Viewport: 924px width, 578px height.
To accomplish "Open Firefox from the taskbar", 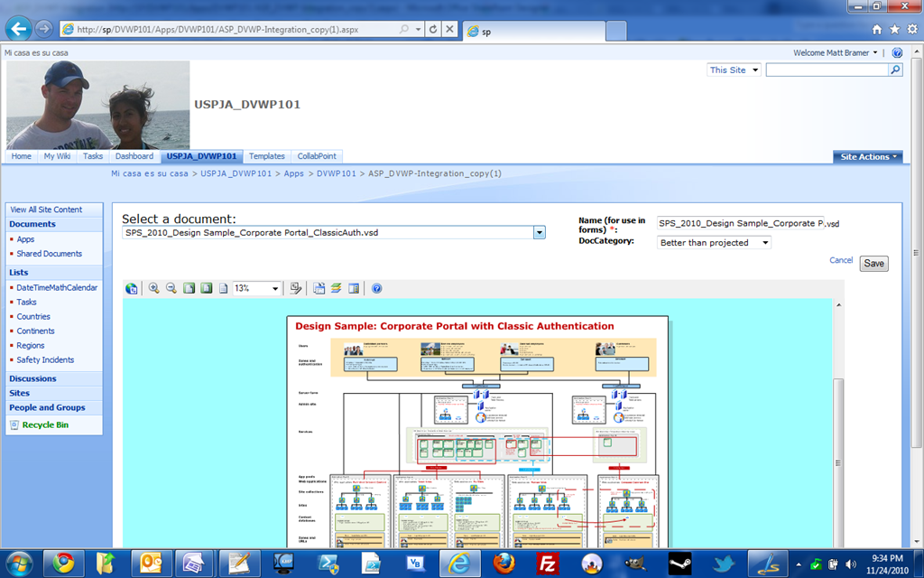I will click(504, 564).
